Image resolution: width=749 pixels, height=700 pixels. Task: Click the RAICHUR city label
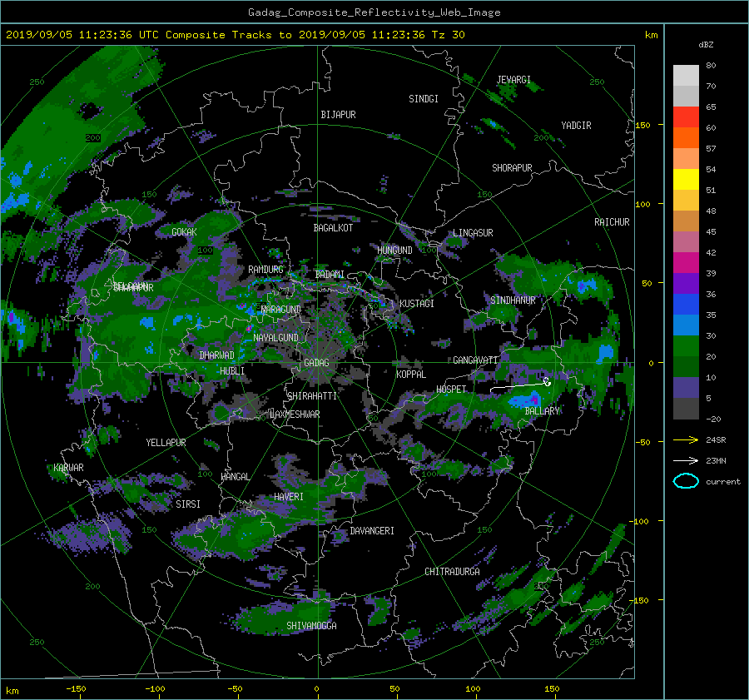(x=612, y=222)
